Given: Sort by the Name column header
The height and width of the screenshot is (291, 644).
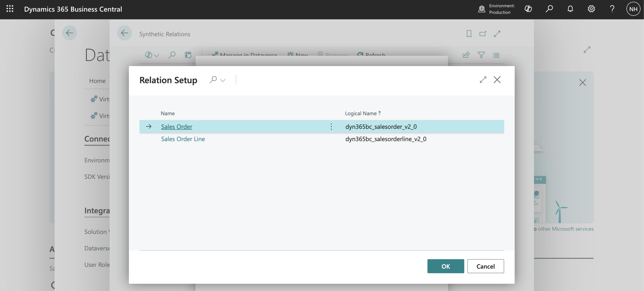Looking at the screenshot, I should (168, 114).
